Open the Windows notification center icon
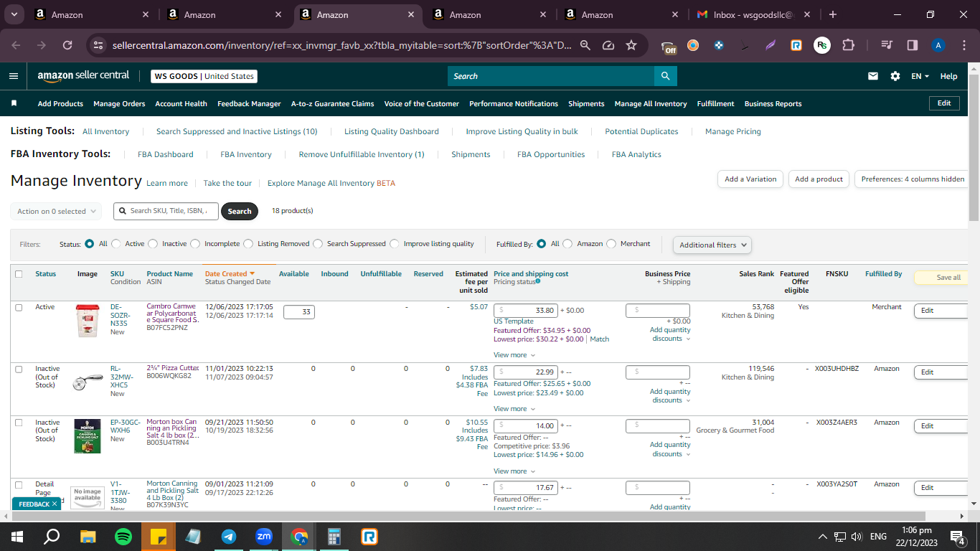This screenshot has height=551, width=980. tap(957, 536)
